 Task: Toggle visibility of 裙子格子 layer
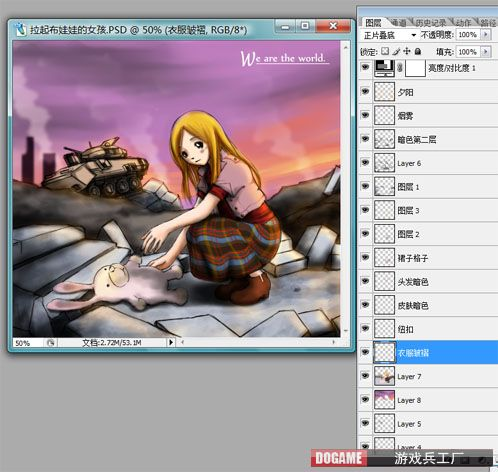tap(365, 257)
